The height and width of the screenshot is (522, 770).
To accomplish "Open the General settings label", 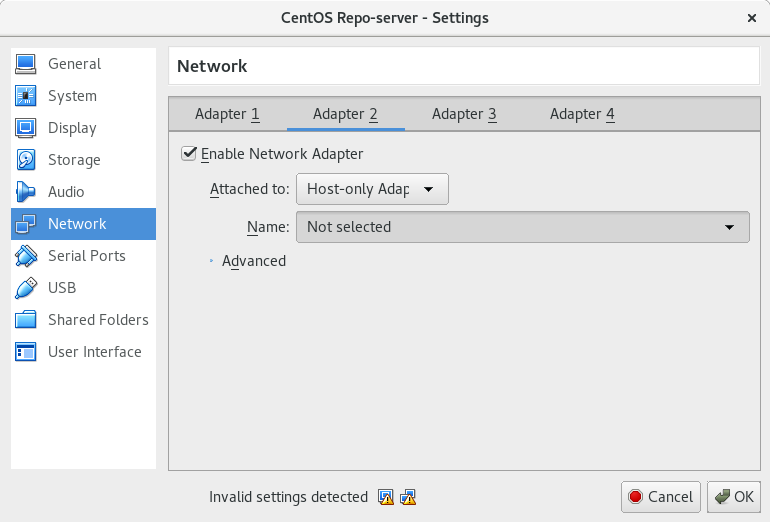I will pos(74,64).
